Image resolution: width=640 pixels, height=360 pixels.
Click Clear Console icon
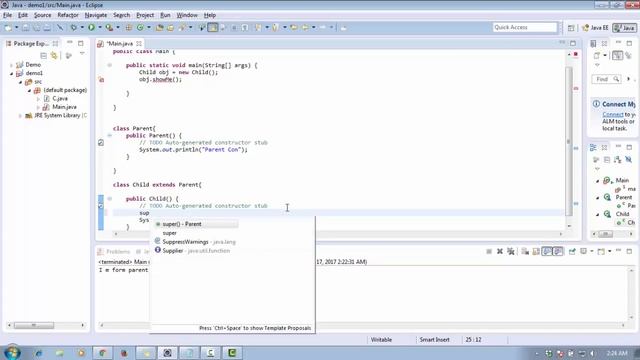[x=525, y=251]
